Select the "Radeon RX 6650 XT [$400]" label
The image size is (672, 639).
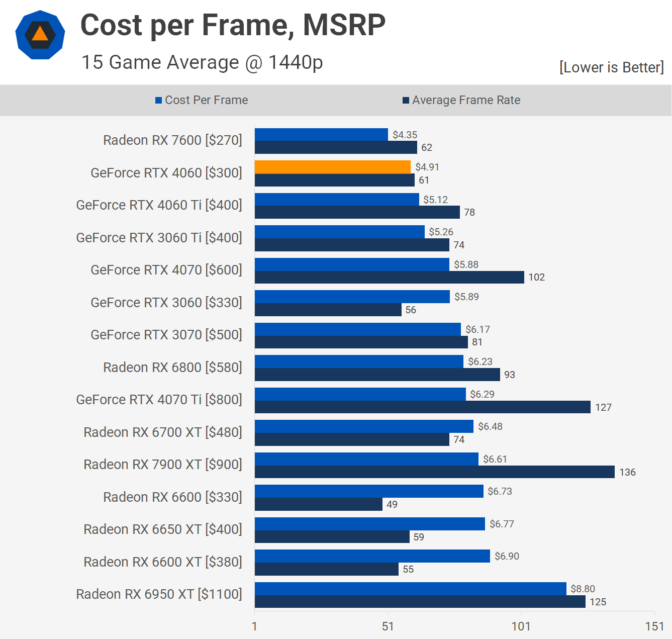point(163,529)
